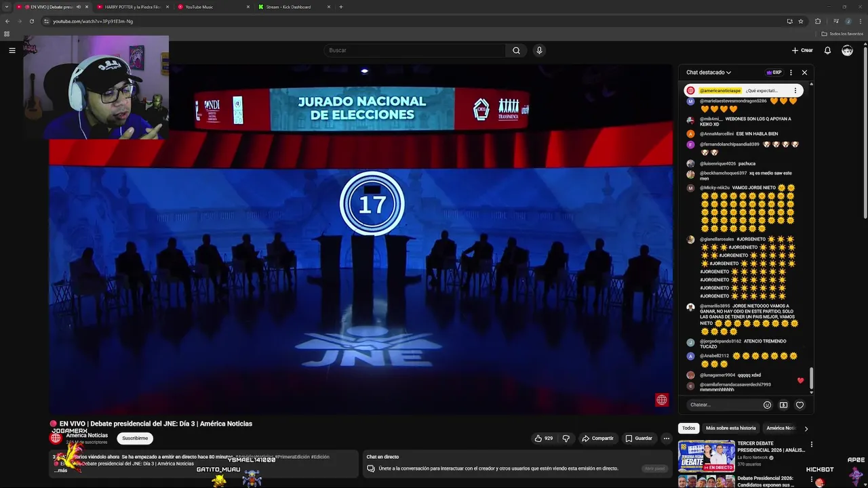The width and height of the screenshot is (868, 488).
Task: Click the Super Chat dollar icon
Action: pos(783,405)
